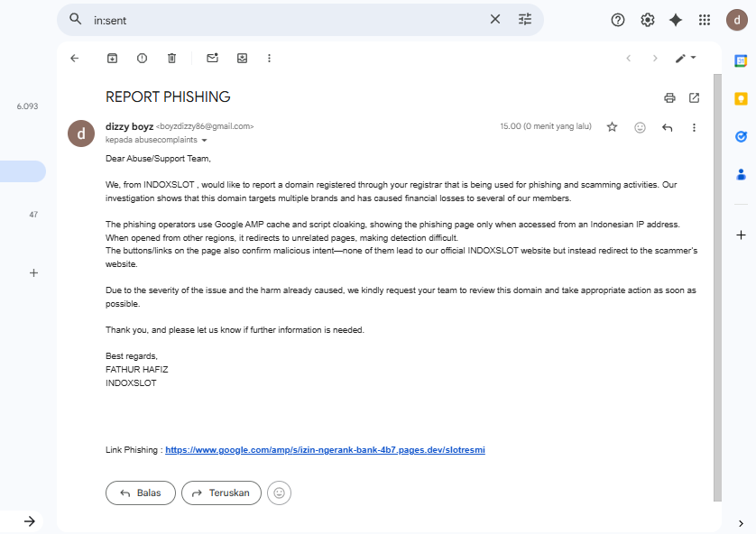Open the Google apps grid
The width and height of the screenshot is (756, 534).
point(705,20)
